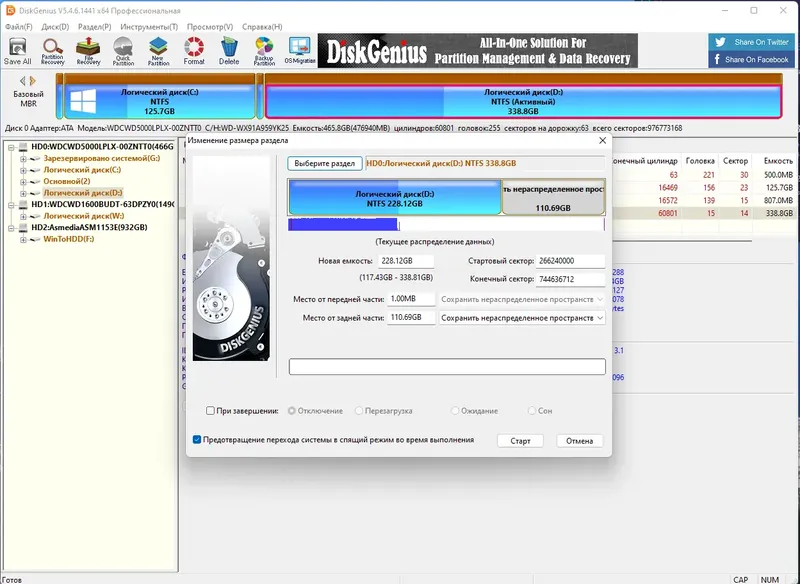Select Windows logo on C: partition bar

click(83, 101)
